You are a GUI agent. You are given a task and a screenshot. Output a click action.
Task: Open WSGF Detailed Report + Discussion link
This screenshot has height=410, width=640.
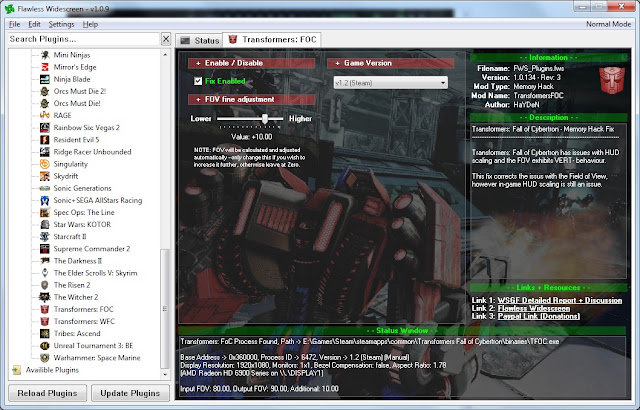click(x=560, y=300)
